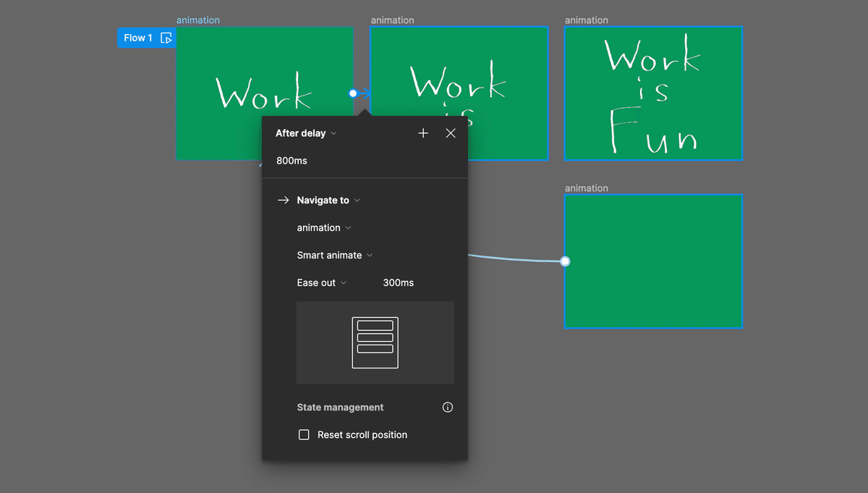Click the animation label above Work is Fun frame

coord(587,20)
